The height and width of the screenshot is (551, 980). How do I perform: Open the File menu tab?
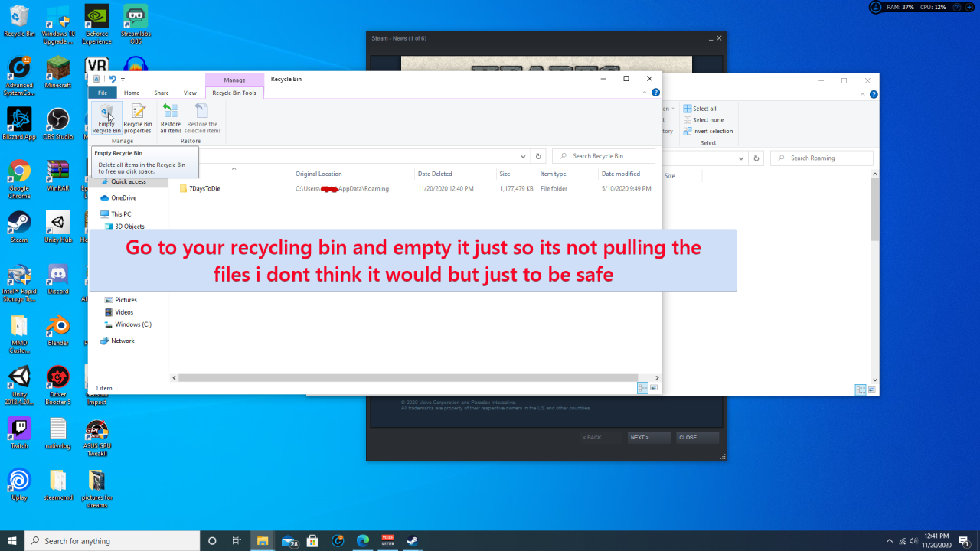pyautogui.click(x=102, y=93)
